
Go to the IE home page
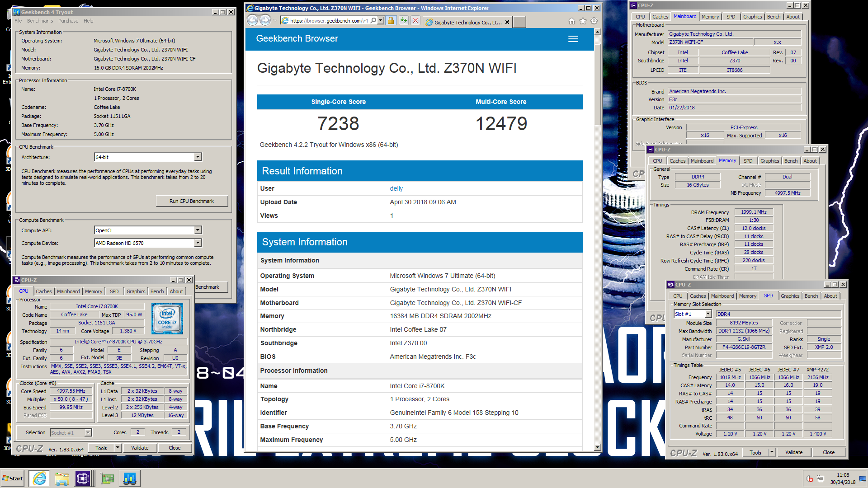572,21
